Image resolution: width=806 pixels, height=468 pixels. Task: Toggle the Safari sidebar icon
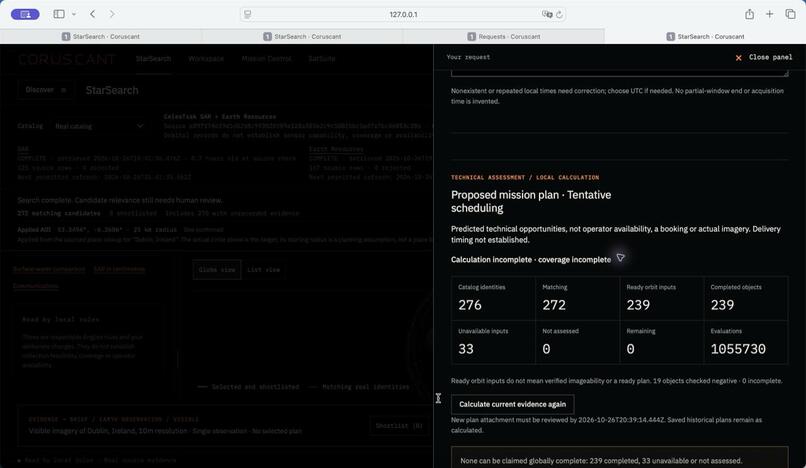point(59,14)
